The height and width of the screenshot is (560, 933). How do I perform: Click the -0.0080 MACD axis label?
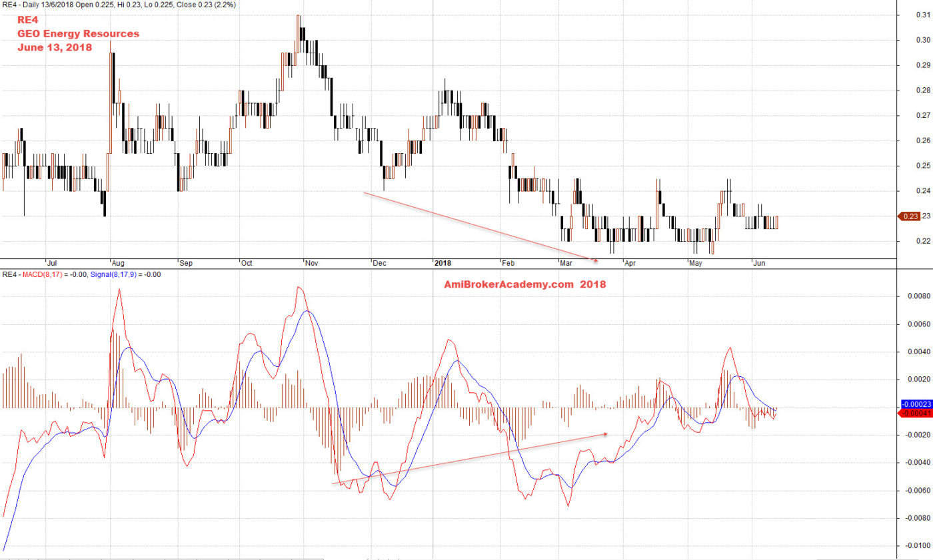[x=916, y=518]
